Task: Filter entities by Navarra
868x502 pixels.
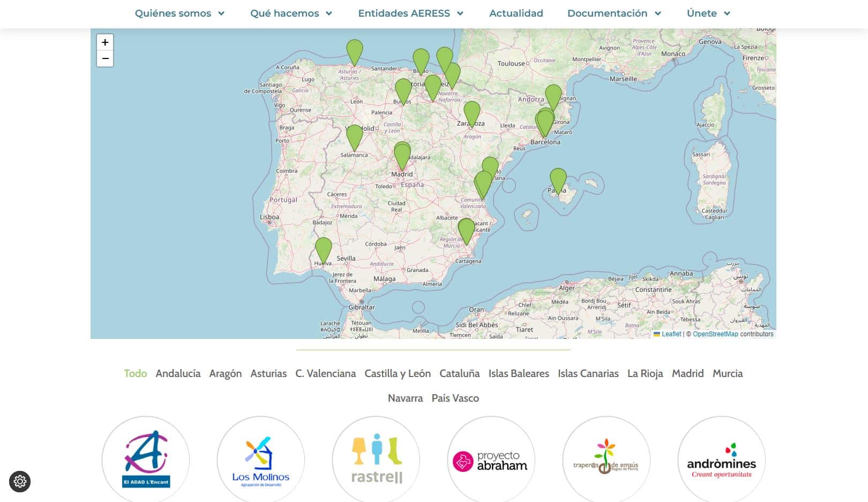Action: (x=406, y=398)
